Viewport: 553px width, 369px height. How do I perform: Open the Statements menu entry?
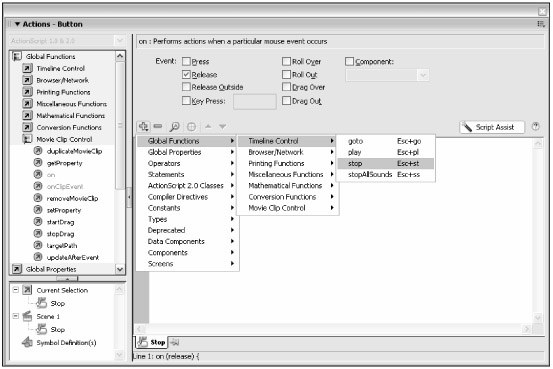pos(188,174)
